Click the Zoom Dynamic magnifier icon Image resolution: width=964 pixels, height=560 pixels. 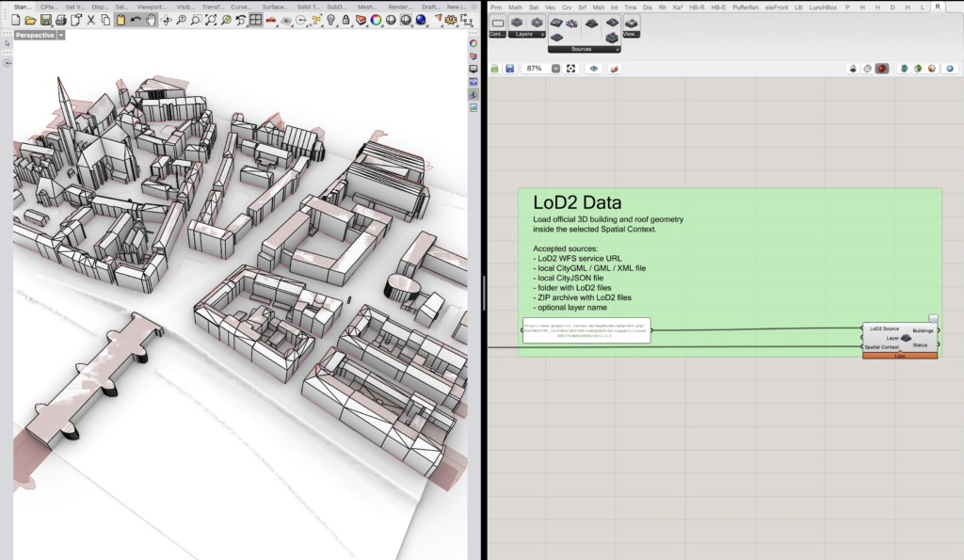click(x=181, y=21)
